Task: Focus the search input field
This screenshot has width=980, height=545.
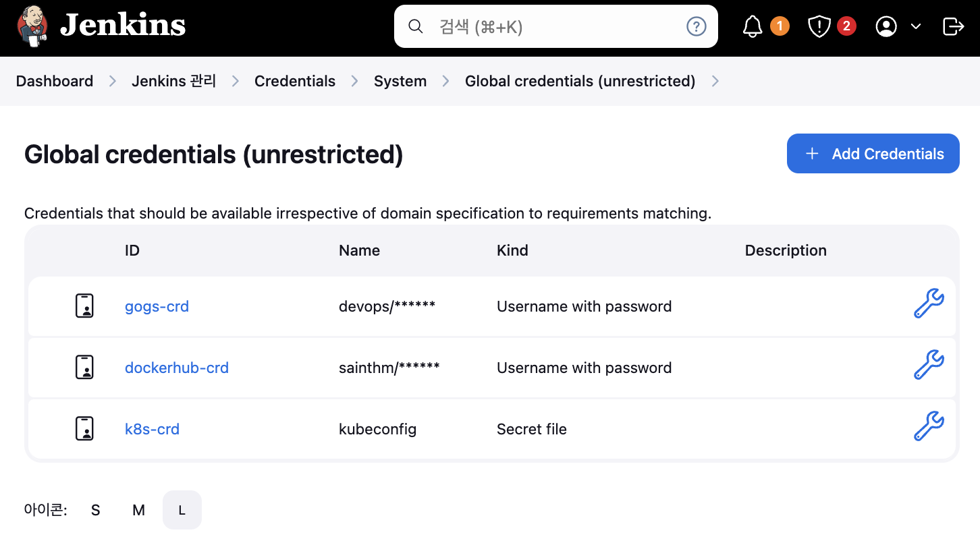Action: [x=553, y=26]
